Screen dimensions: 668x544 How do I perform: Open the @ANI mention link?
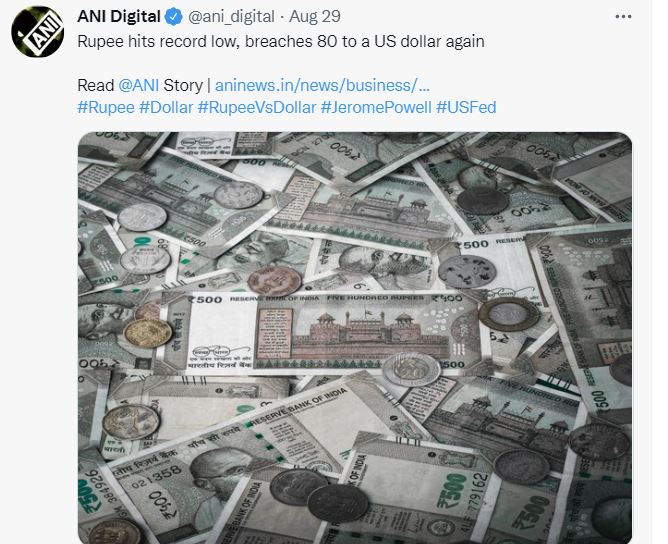pyautogui.click(x=138, y=85)
